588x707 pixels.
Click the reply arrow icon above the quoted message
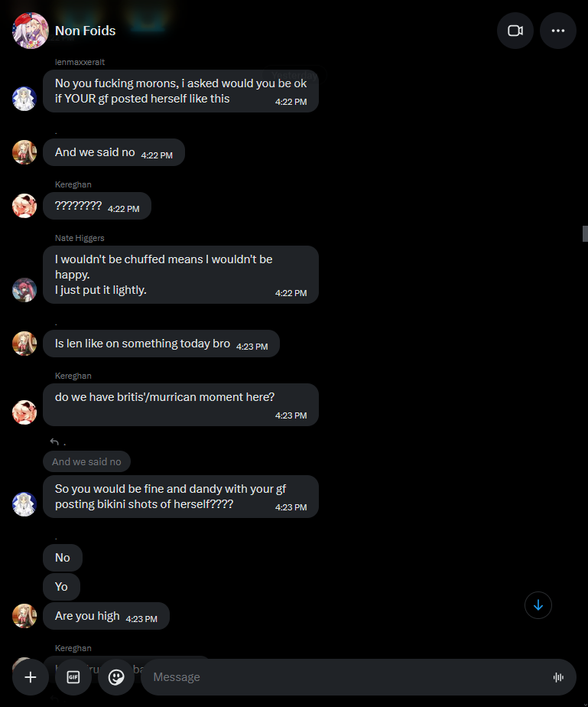[54, 441]
